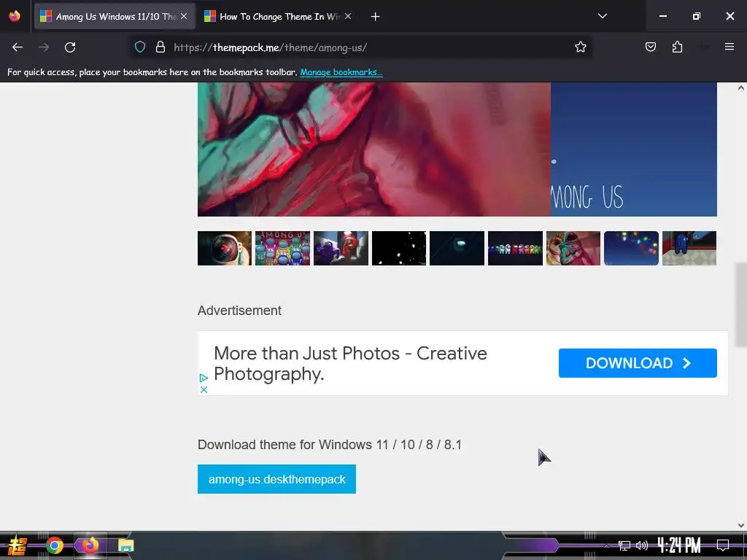The image size is (747, 560).
Task: Expand the list all tabs dropdown
Action: pyautogui.click(x=602, y=16)
